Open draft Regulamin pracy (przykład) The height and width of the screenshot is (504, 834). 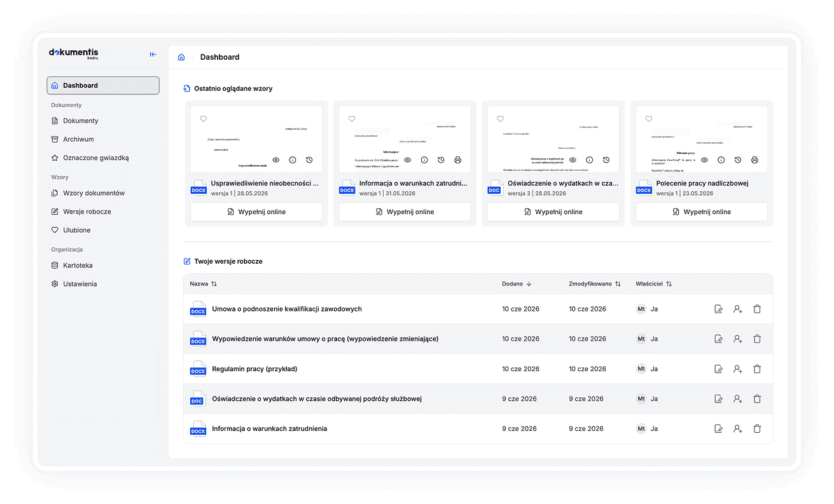pos(254,369)
